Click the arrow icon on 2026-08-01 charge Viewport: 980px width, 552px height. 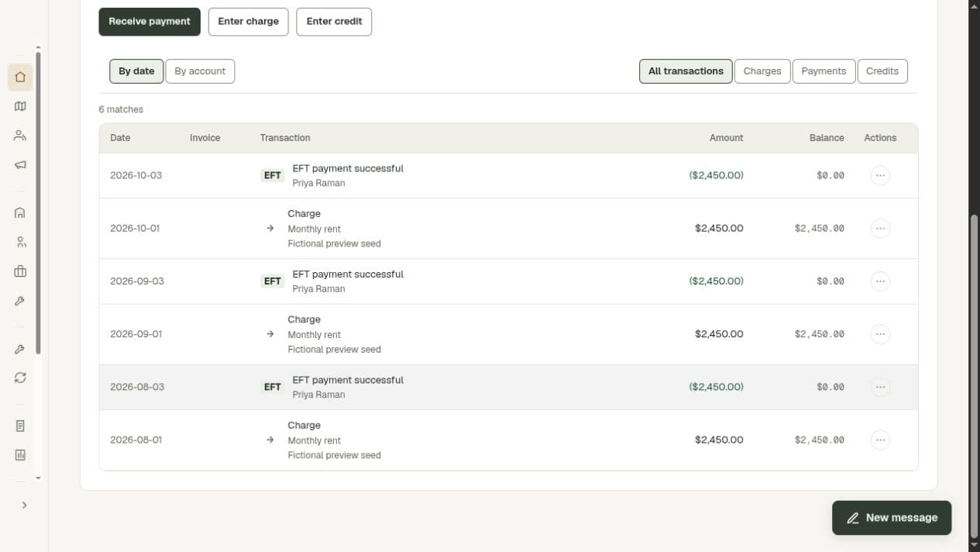[270, 440]
